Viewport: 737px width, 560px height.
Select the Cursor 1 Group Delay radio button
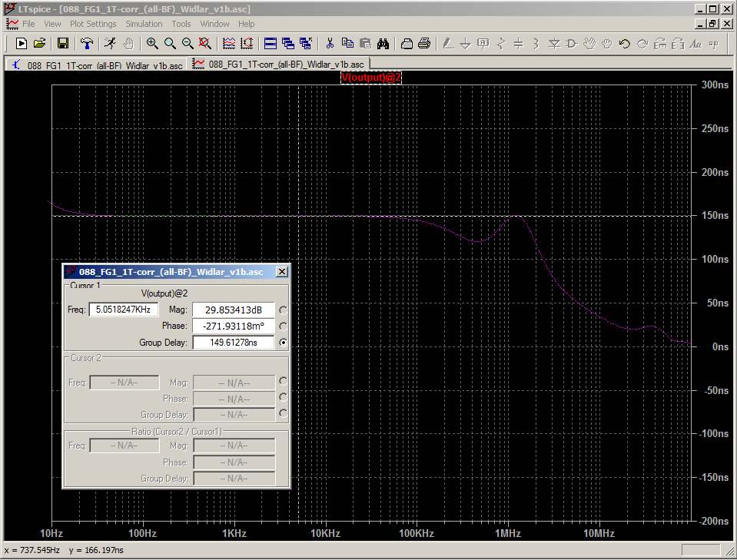[284, 343]
